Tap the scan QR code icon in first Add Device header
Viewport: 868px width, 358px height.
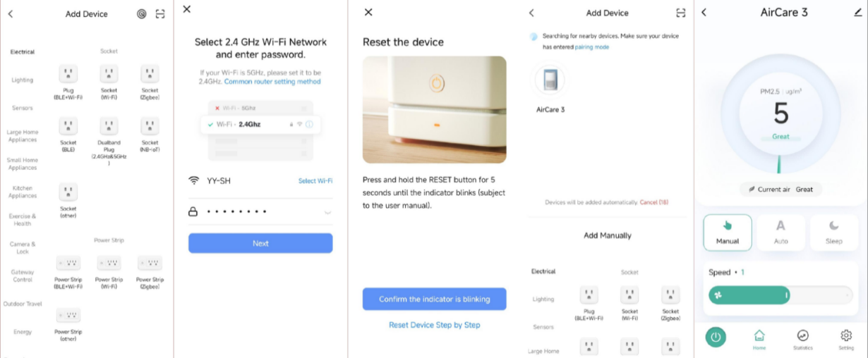tap(160, 13)
